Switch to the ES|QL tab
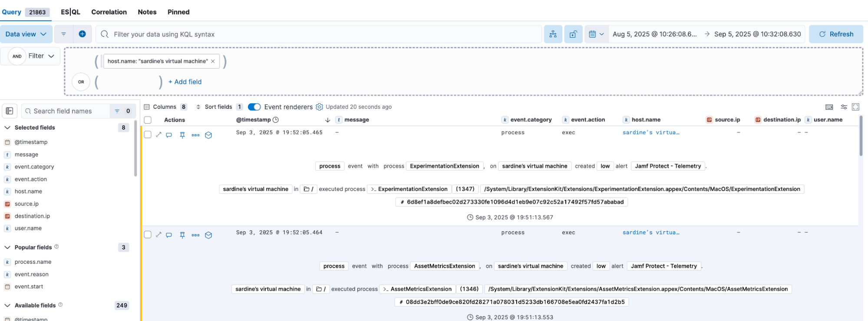This screenshot has height=321, width=868. click(x=70, y=12)
